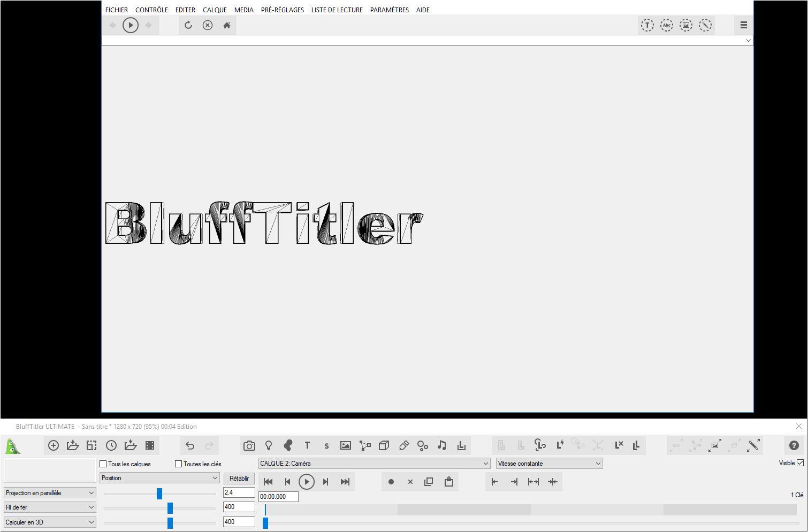
Task: Open the CALQUE menu
Action: 215,10
